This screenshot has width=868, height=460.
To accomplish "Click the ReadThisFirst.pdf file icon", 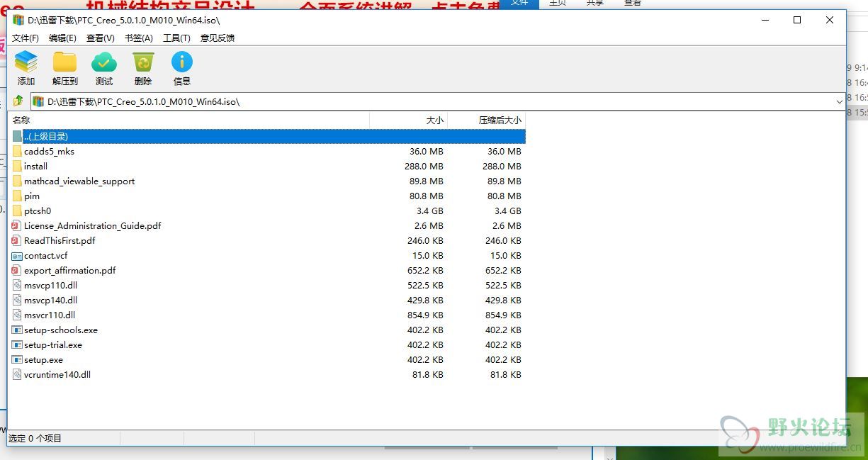I will point(17,240).
